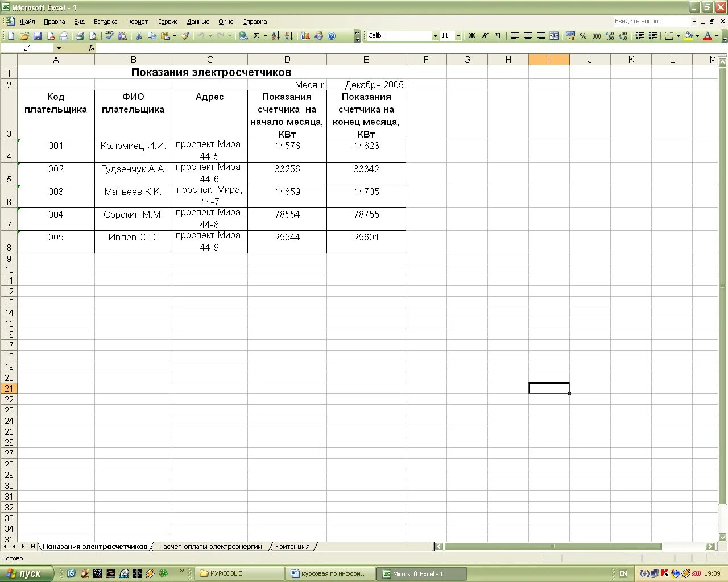The width and height of the screenshot is (728, 582).
Task: Open the AutoSum functions dropdown arrow
Action: tap(266, 36)
